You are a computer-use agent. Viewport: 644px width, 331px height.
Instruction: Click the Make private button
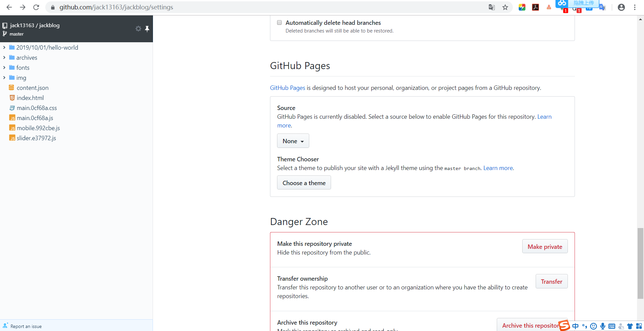545,246
